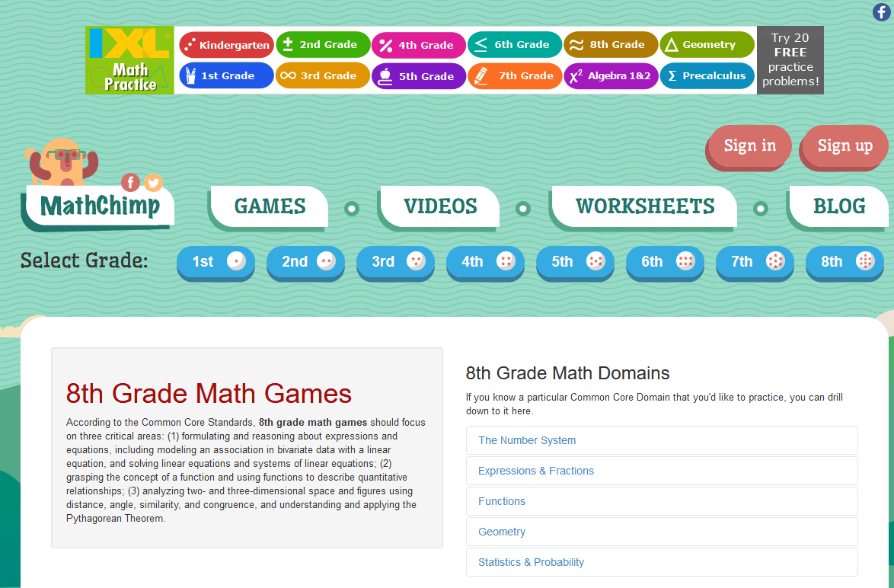Click the Sign up button
Image resolution: width=894 pixels, height=588 pixels.
pyautogui.click(x=845, y=146)
